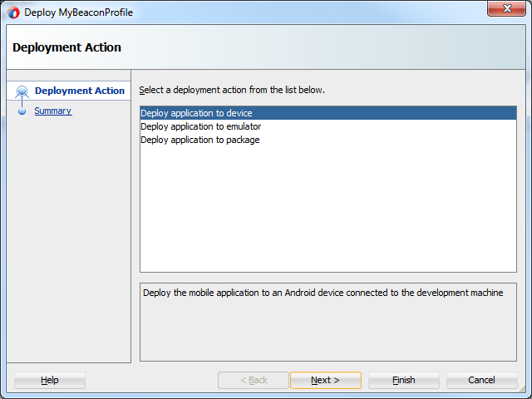Click the Help button

(x=50, y=380)
